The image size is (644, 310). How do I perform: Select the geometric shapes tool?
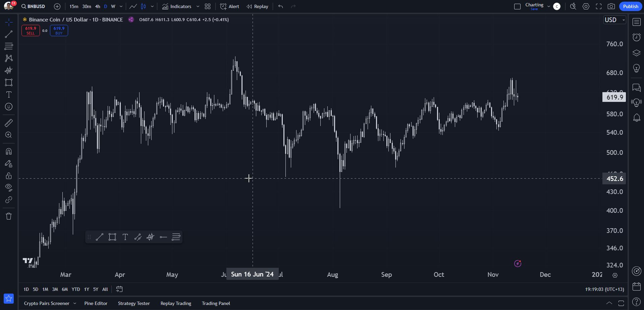[9, 82]
